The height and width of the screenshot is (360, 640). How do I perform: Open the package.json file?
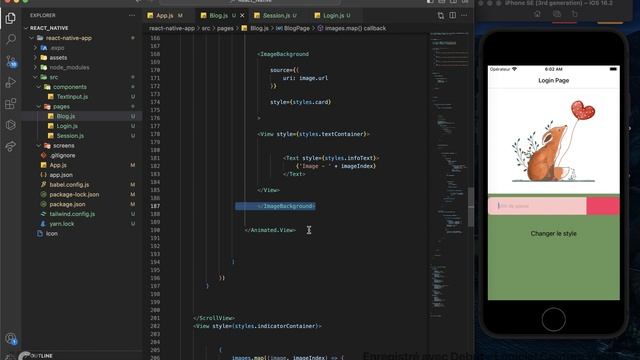point(67,204)
